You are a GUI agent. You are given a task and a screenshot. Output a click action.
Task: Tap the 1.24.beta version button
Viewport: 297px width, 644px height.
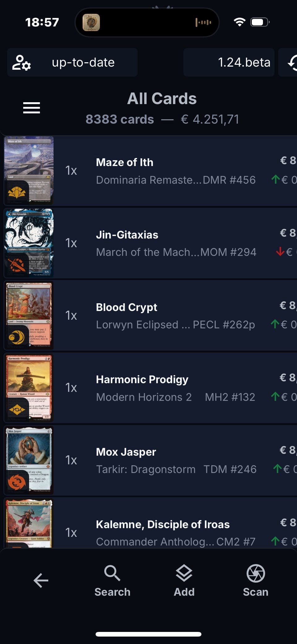pos(229,62)
